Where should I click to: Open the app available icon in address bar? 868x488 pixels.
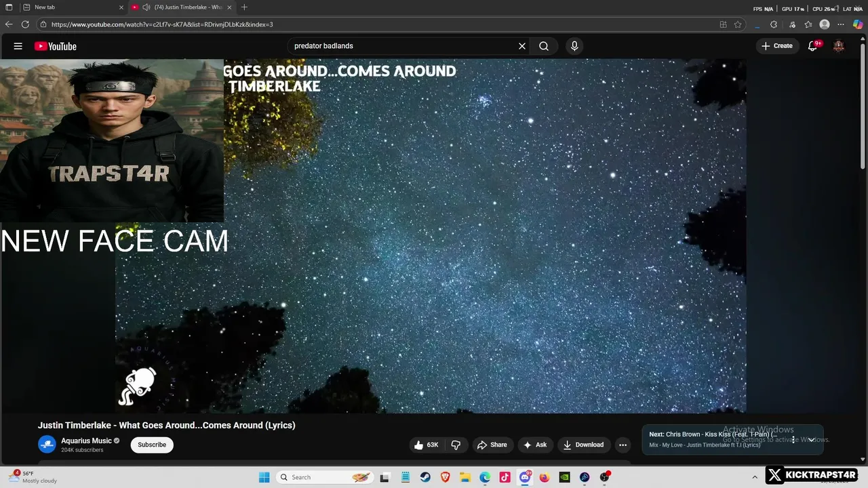pyautogui.click(x=723, y=24)
